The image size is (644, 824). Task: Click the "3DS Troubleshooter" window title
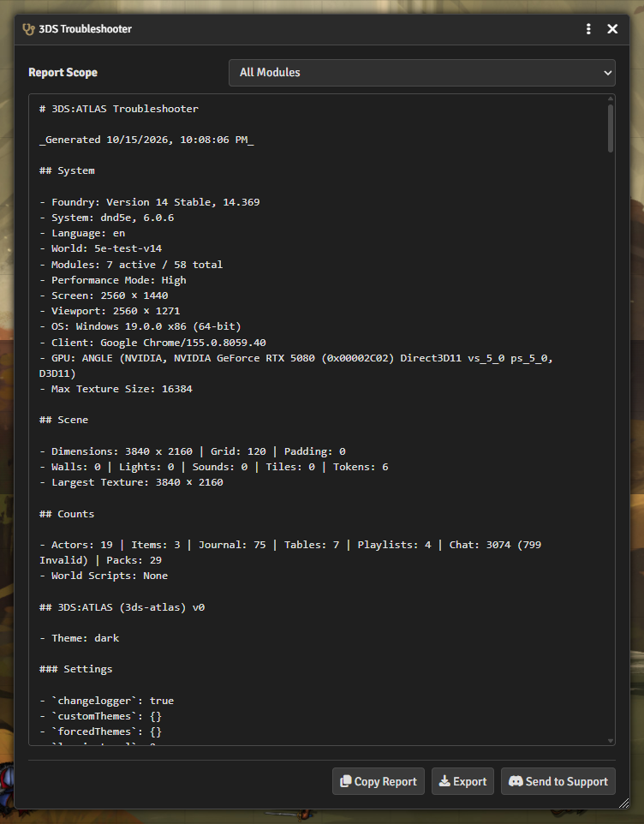click(85, 29)
